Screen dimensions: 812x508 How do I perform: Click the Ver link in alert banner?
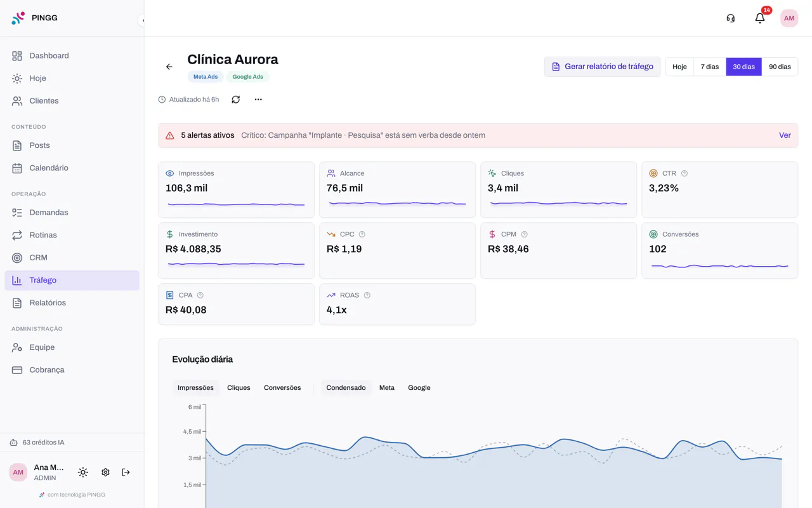pyautogui.click(x=785, y=135)
